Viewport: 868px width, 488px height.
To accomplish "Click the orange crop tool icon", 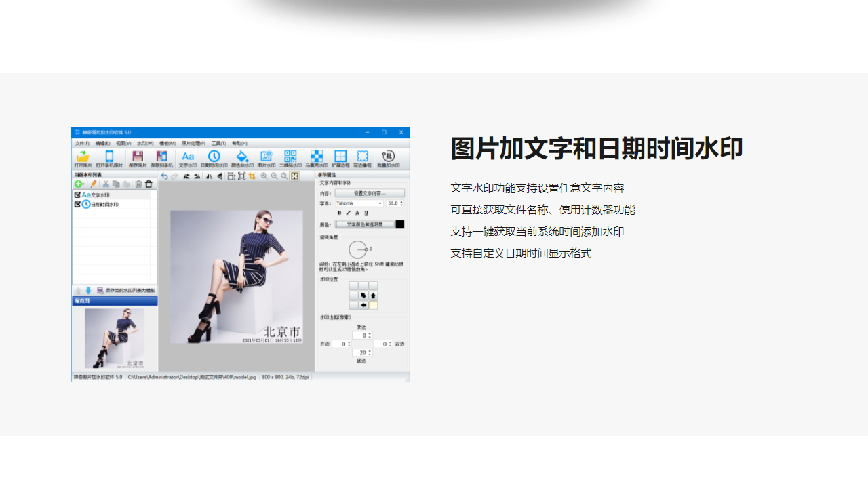I will point(252,176).
